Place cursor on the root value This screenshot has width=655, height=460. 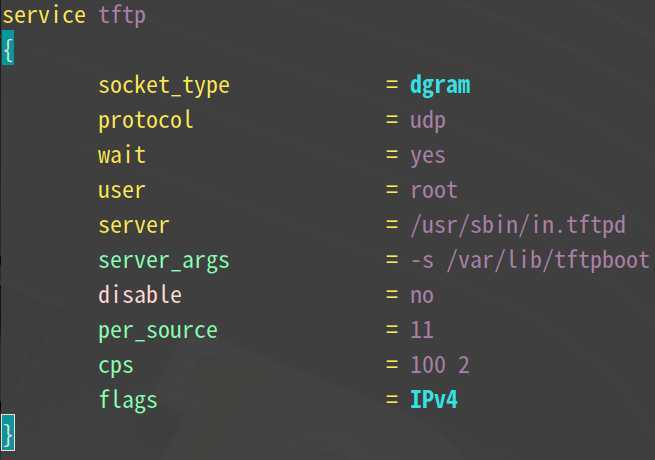(x=434, y=191)
